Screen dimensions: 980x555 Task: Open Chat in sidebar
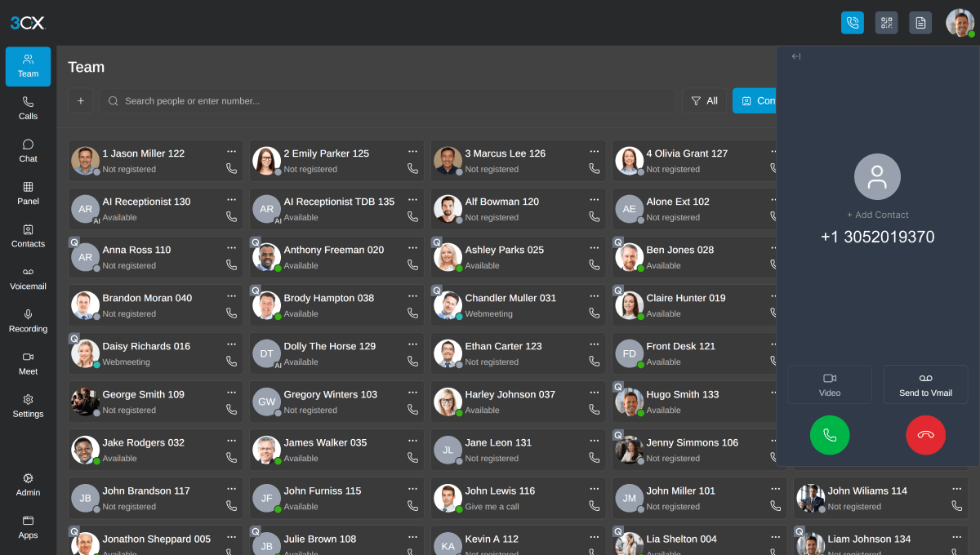(x=28, y=151)
